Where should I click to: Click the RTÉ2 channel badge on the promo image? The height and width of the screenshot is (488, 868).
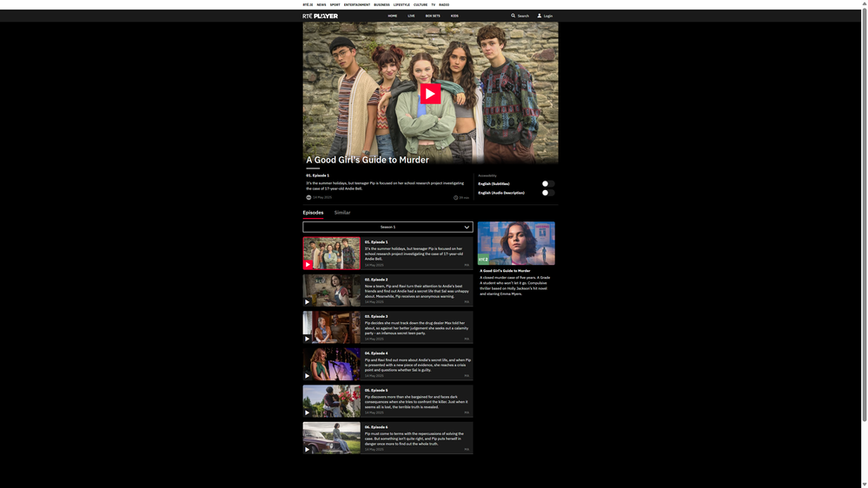[483, 260]
